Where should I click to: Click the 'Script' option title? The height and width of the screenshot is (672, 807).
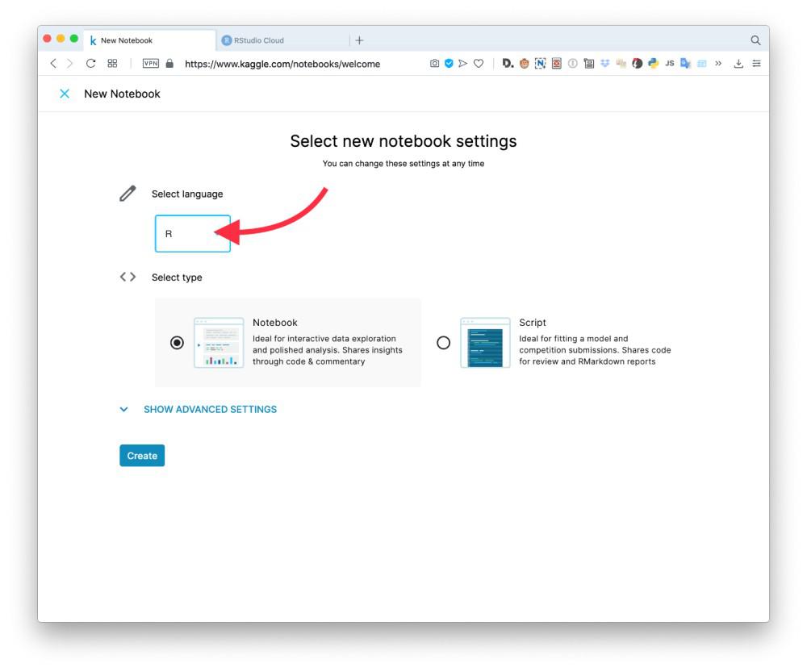click(532, 323)
